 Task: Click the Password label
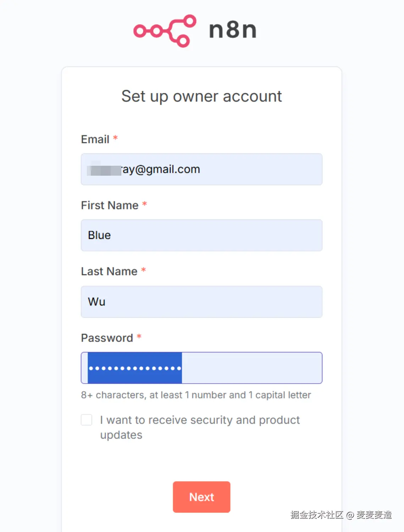click(x=107, y=338)
